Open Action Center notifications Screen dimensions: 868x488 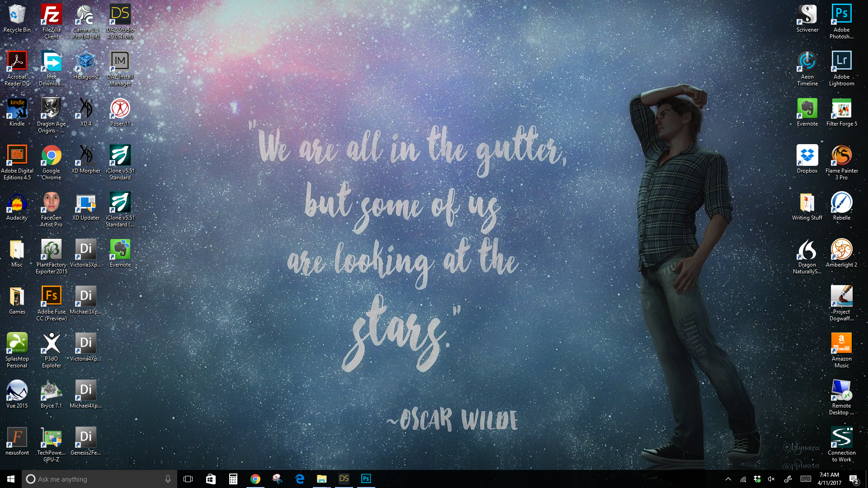pyautogui.click(x=854, y=479)
